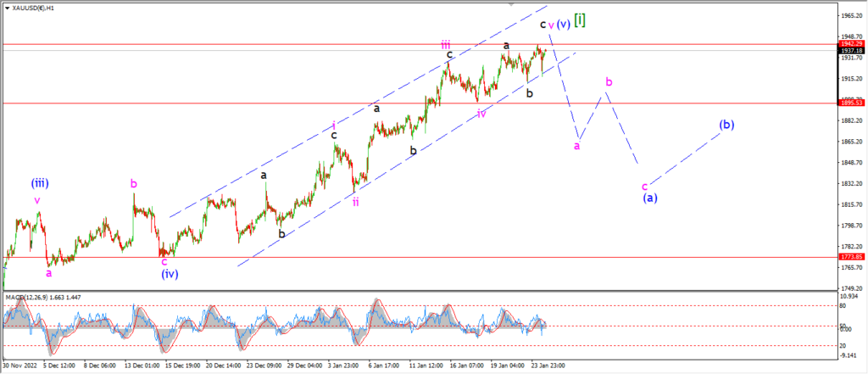Image resolution: width=868 pixels, height=374 pixels.
Task: Select the magenta projected b label near 1895
Action: tap(609, 82)
